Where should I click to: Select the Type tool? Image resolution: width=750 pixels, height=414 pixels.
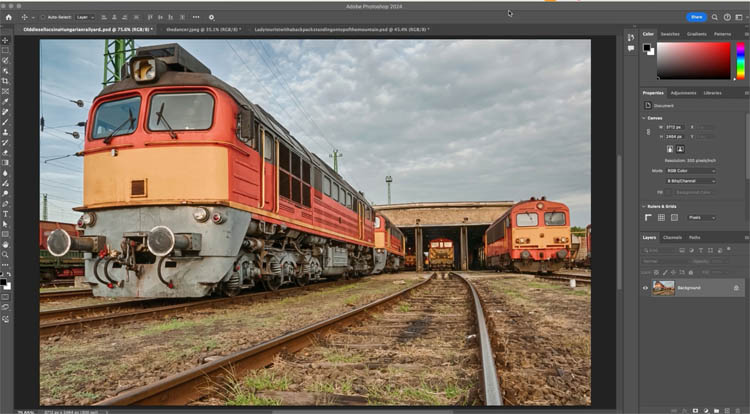tap(5, 213)
